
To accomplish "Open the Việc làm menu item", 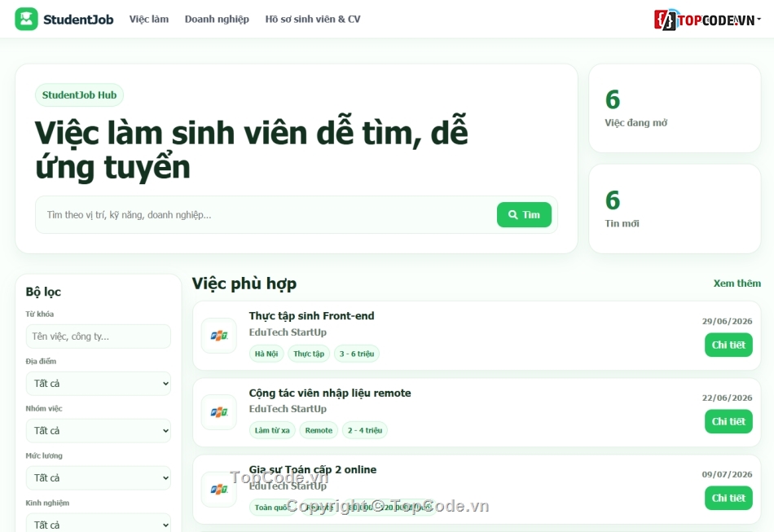I will click(149, 20).
